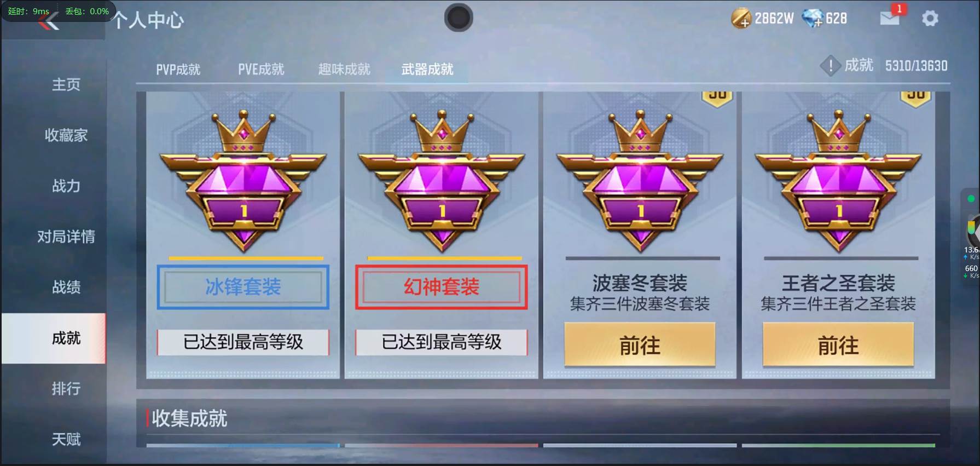Image resolution: width=980 pixels, height=466 pixels.
Task: Tap the 王者之圣套装 crown badge
Action: tap(838, 182)
